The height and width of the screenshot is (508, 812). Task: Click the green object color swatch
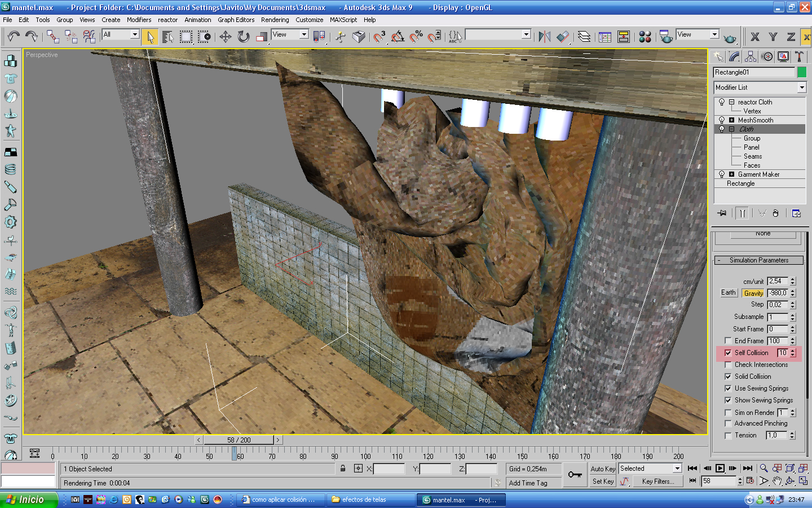(x=802, y=72)
